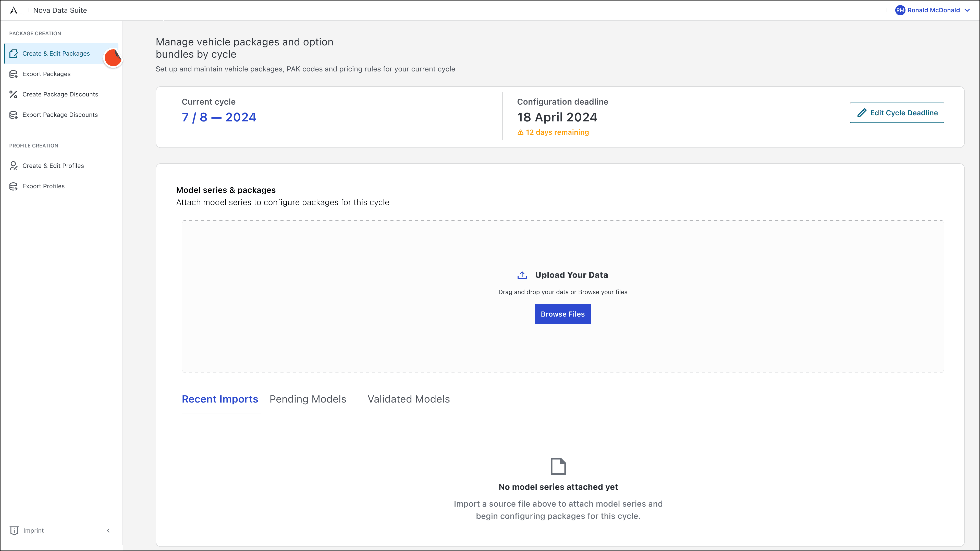Click the Create & Edit Profiles person icon
The width and height of the screenshot is (980, 551).
14,166
